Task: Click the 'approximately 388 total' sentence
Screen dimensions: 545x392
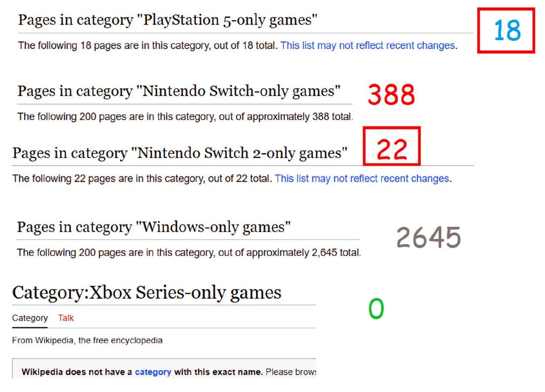Action: click(x=185, y=117)
